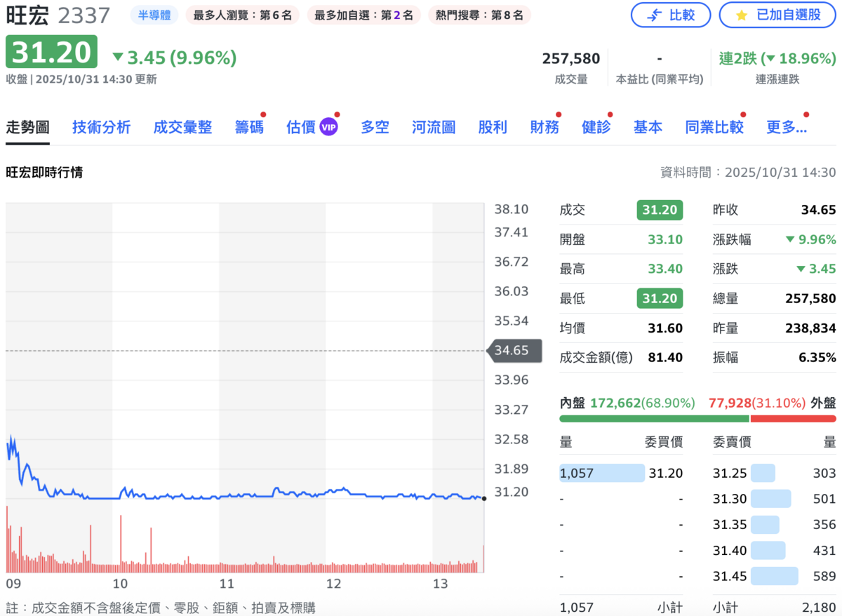Viewport: 842px width, 616px height.
Task: Click the 34.65 previous close marker on chart
Action: pyautogui.click(x=515, y=350)
